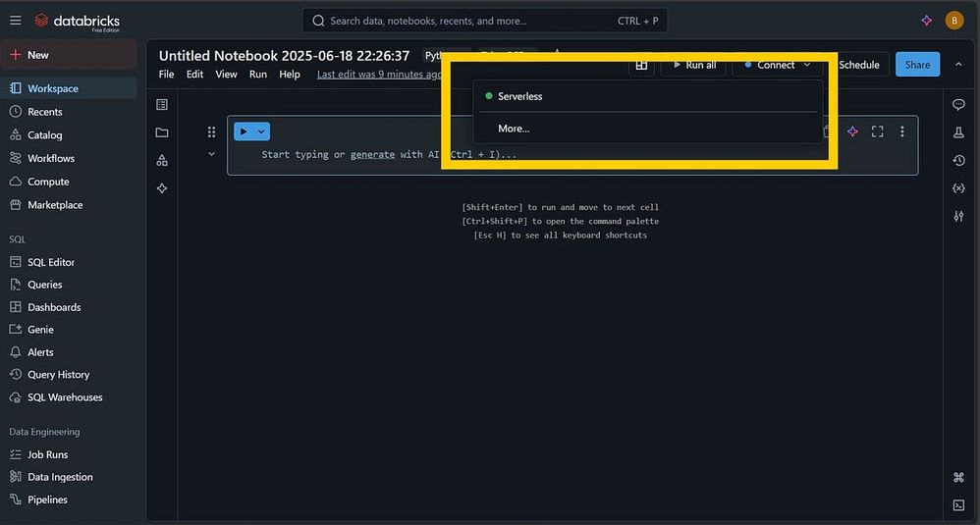Open version history in right sidebar
This screenshot has height=525, width=980.
[x=958, y=160]
